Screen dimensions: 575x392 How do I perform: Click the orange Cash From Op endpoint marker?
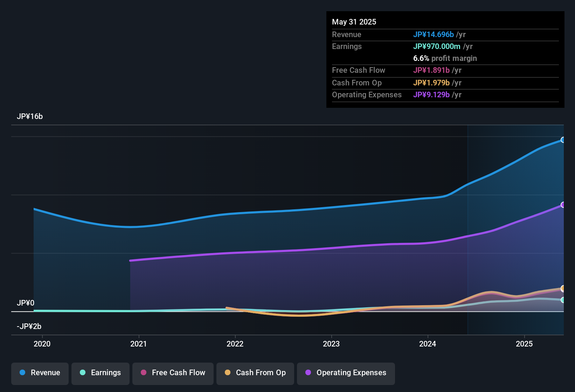[x=563, y=288]
